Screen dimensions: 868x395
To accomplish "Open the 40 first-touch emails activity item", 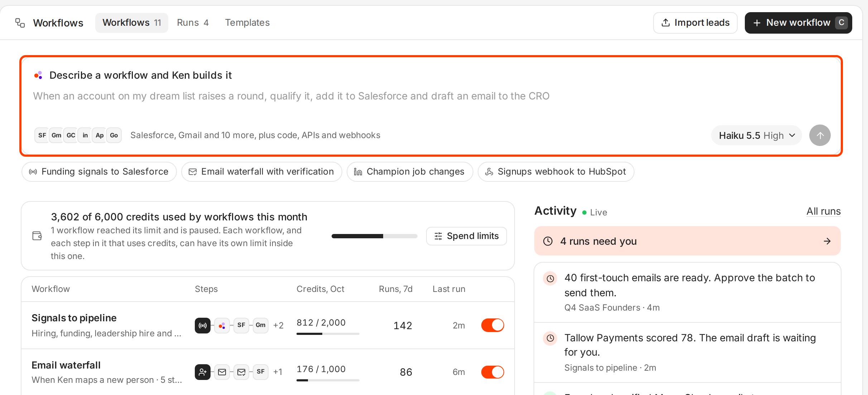I will click(687, 292).
